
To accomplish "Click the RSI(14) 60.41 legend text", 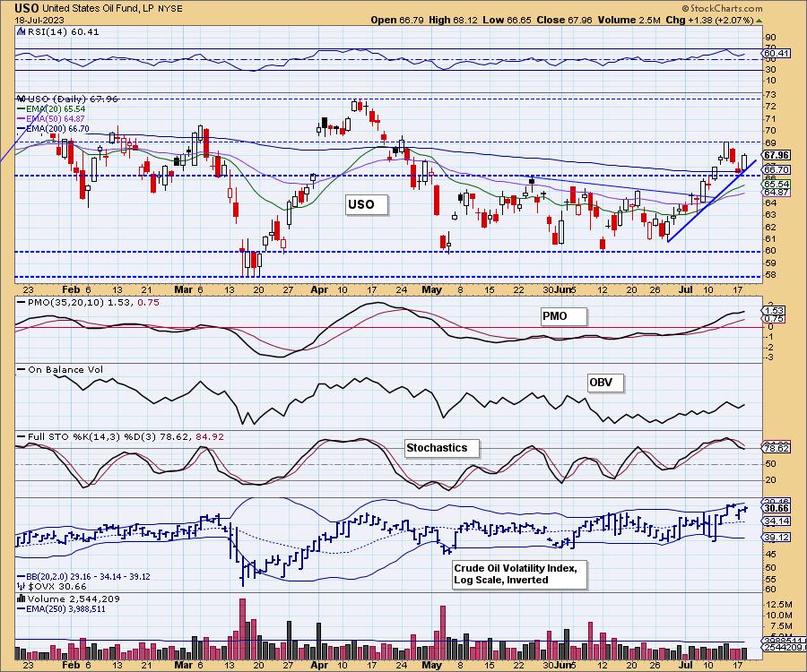I will [x=64, y=31].
